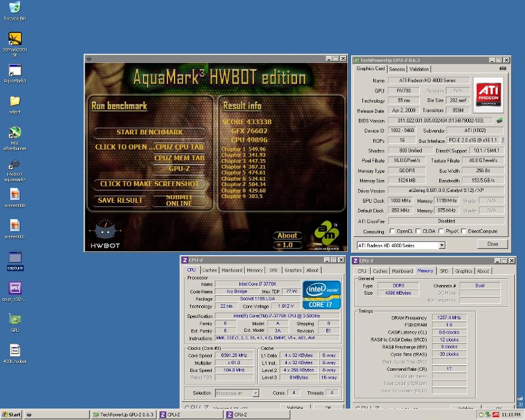Click START BENCHMARK in AquaMark
This screenshot has width=525, height=420.
[149, 132]
